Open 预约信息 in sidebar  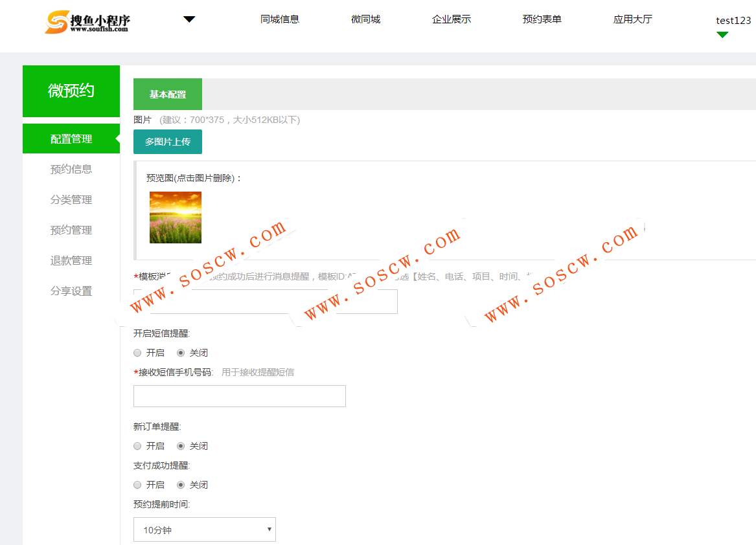tap(71, 169)
